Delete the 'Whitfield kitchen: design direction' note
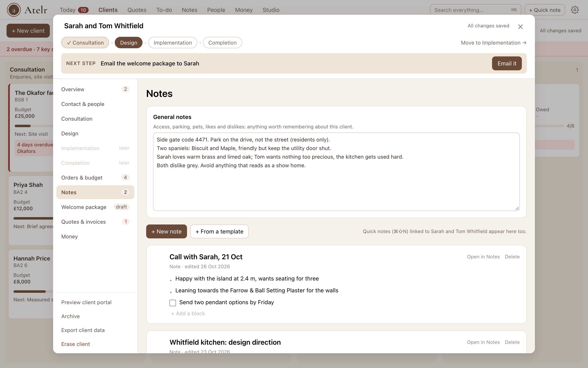This screenshot has width=588, height=368. point(512,342)
